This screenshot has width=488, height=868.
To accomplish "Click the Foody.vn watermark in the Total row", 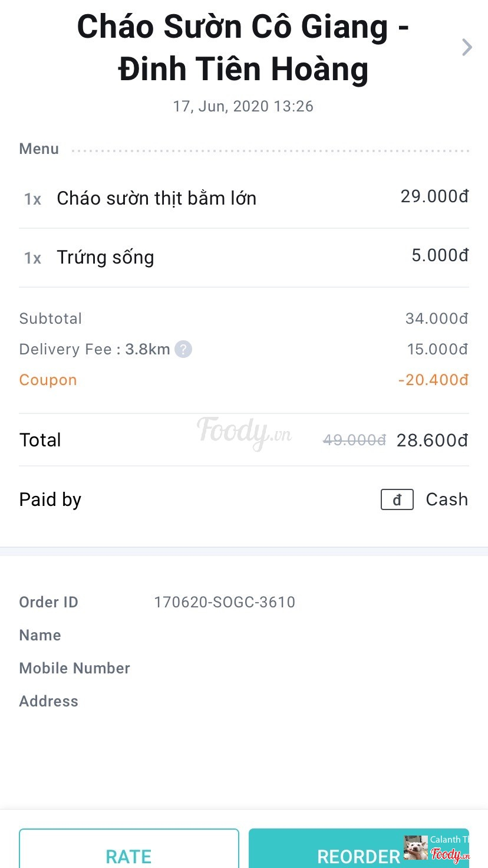I will pyautogui.click(x=244, y=432).
